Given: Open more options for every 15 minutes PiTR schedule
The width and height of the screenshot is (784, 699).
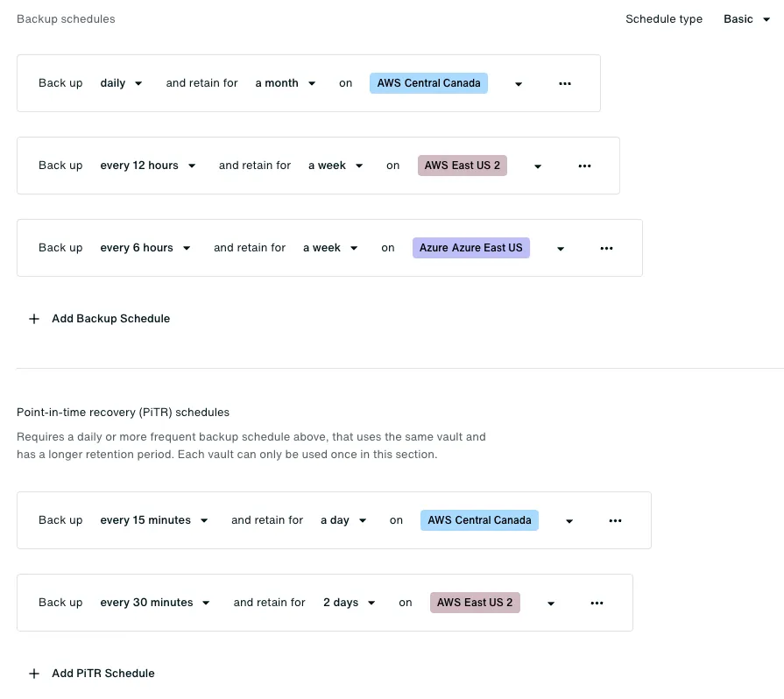Looking at the screenshot, I should [x=615, y=521].
